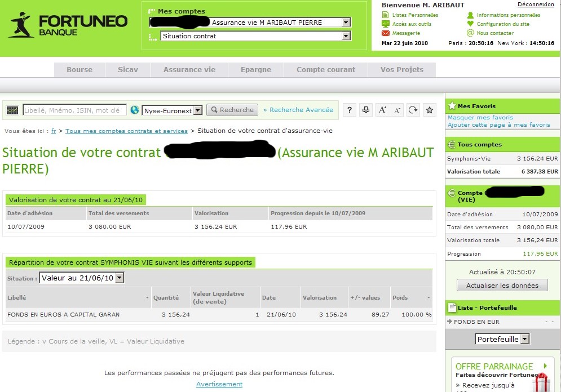This screenshot has height=392, width=561.
Task: Click the globe icon next to Nyse-Euronext
Action: coord(135,110)
